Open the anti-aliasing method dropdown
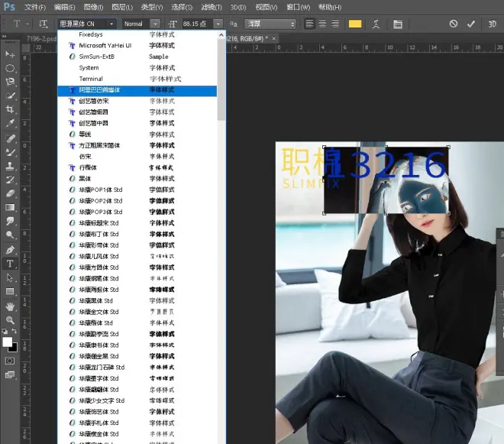 point(270,24)
